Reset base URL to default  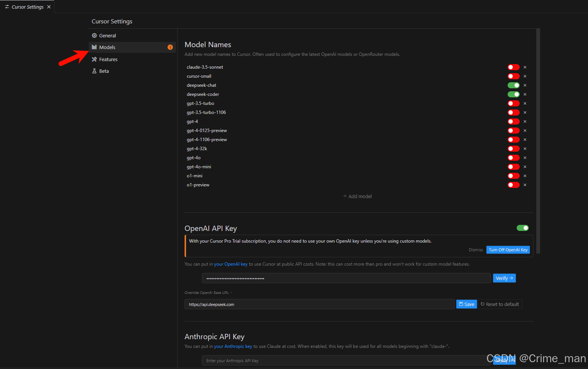click(x=500, y=304)
